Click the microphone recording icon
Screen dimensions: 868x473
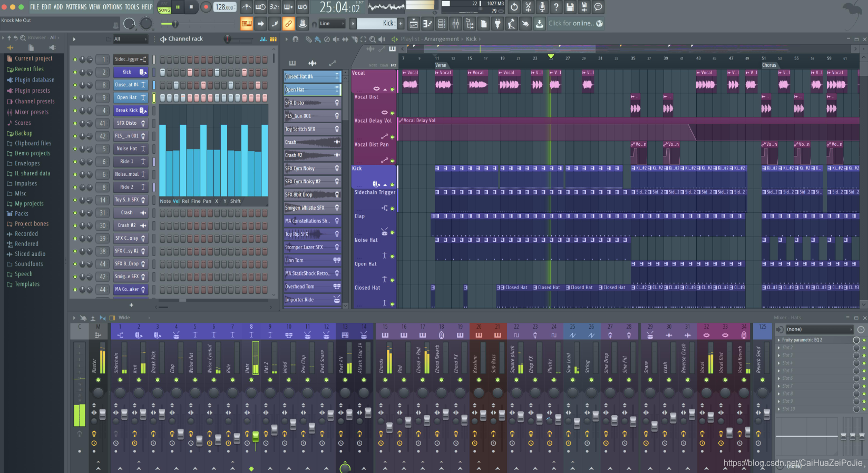542,7
